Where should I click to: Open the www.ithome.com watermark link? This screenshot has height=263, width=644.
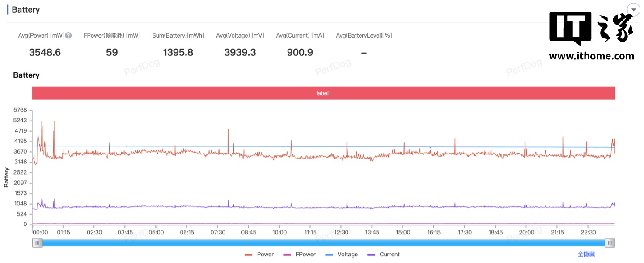pos(591,56)
